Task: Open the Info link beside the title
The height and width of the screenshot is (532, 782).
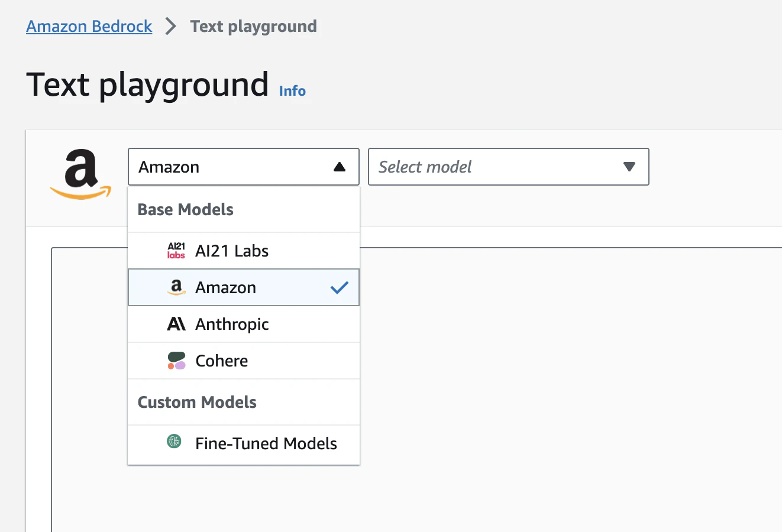Action: pos(292,91)
